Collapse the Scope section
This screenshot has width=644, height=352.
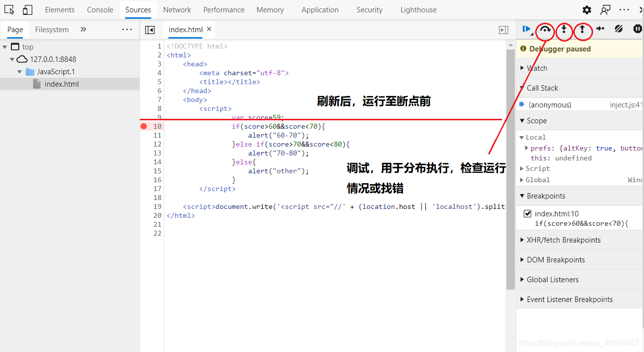(579, 121)
